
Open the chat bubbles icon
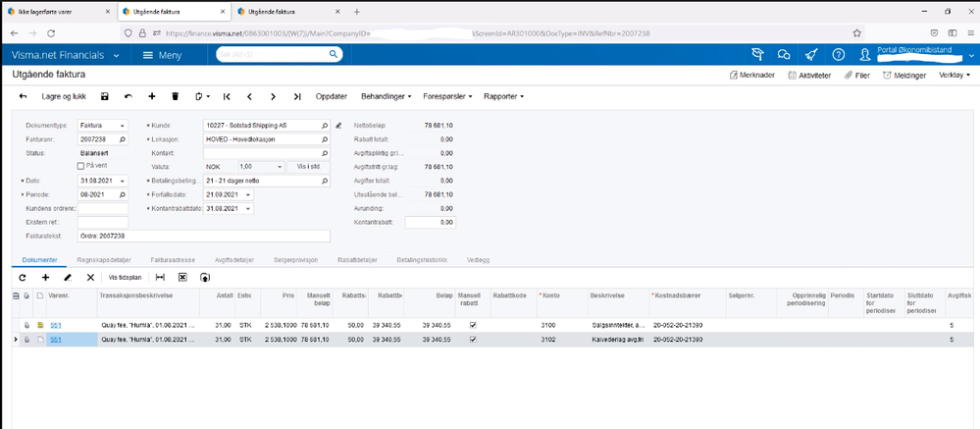[784, 55]
